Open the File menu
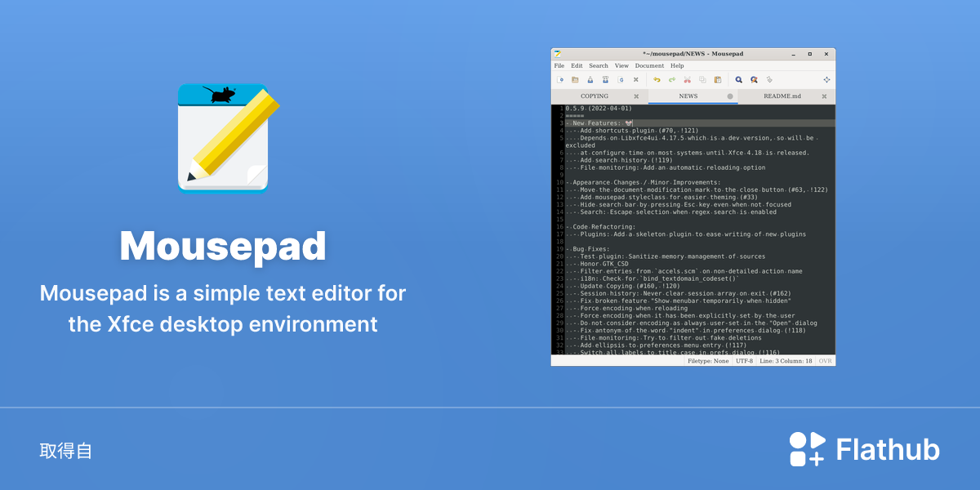Viewport: 980px width, 490px height. coord(559,66)
